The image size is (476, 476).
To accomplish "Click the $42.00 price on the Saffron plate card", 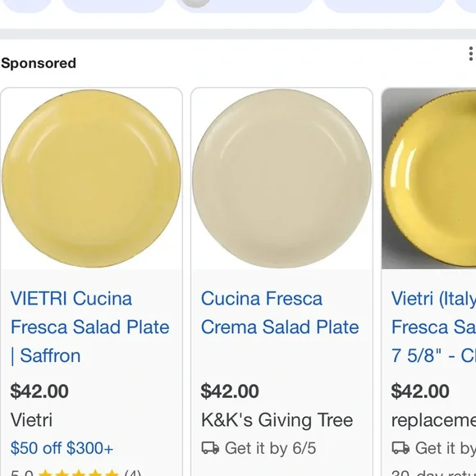I will point(39,391).
